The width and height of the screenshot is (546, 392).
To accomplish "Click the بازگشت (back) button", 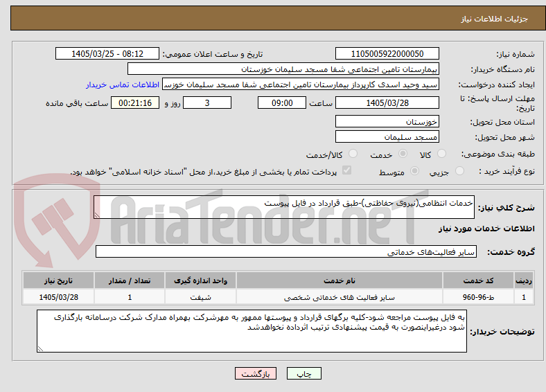I will [256, 373].
